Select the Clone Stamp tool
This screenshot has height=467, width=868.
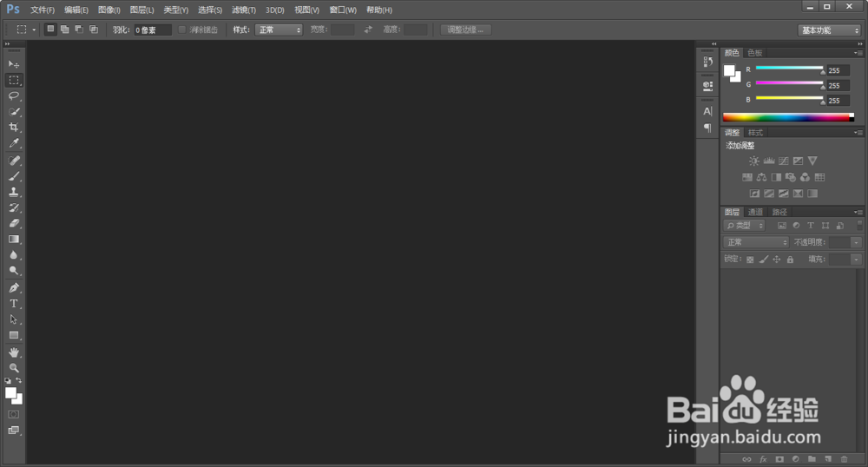pyautogui.click(x=14, y=192)
